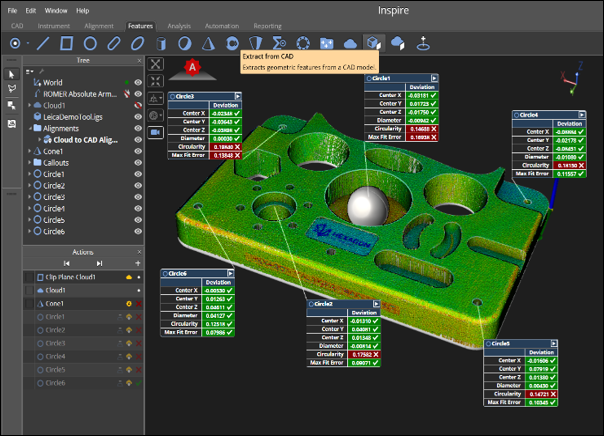Toggle visibility of the Callouts folder

tap(139, 162)
